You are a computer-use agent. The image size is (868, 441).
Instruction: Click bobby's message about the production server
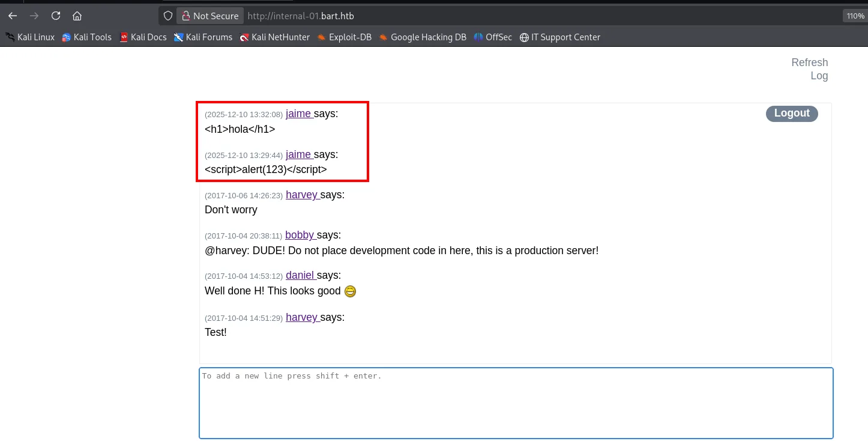[402, 251]
